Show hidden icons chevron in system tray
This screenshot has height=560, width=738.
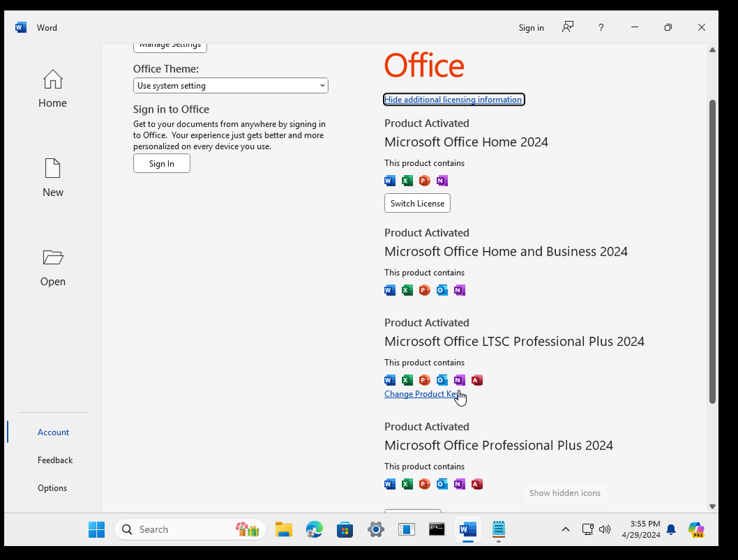[x=566, y=529]
